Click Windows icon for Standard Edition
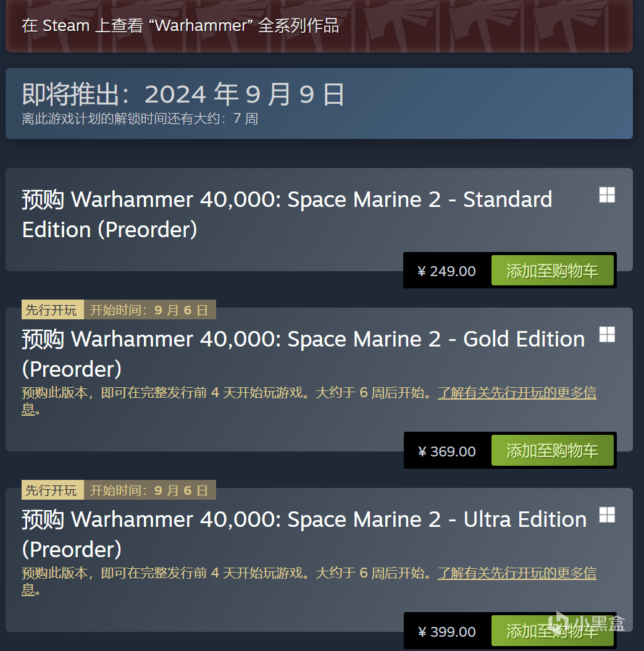The height and width of the screenshot is (651, 644). [607, 195]
